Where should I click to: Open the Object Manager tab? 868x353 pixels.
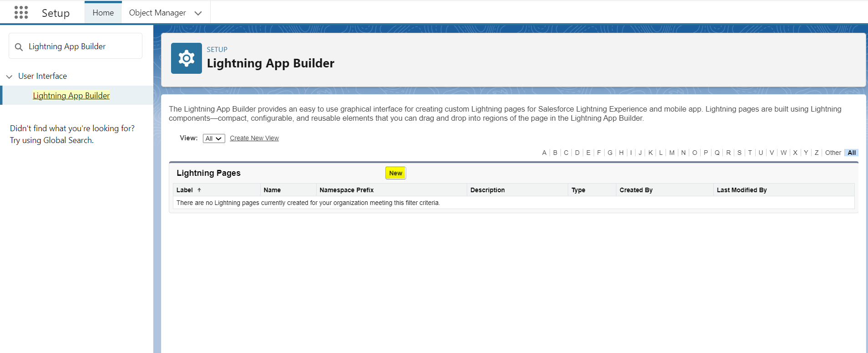coord(157,13)
